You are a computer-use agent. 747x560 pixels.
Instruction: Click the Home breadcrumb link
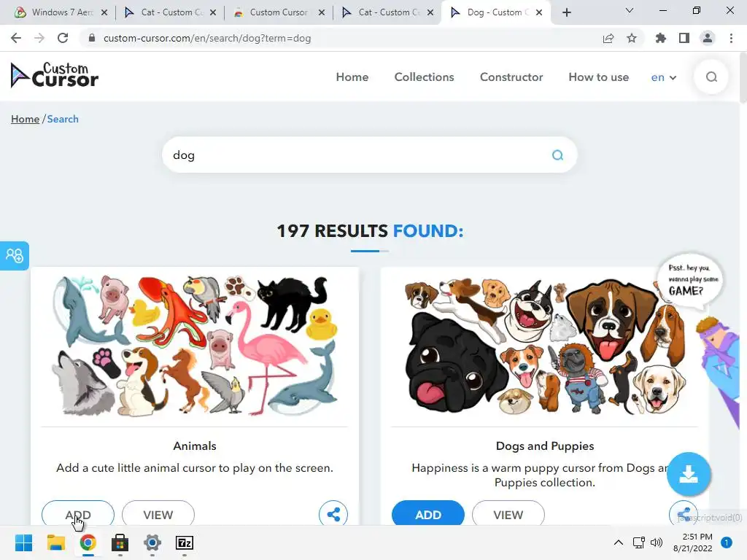(25, 119)
